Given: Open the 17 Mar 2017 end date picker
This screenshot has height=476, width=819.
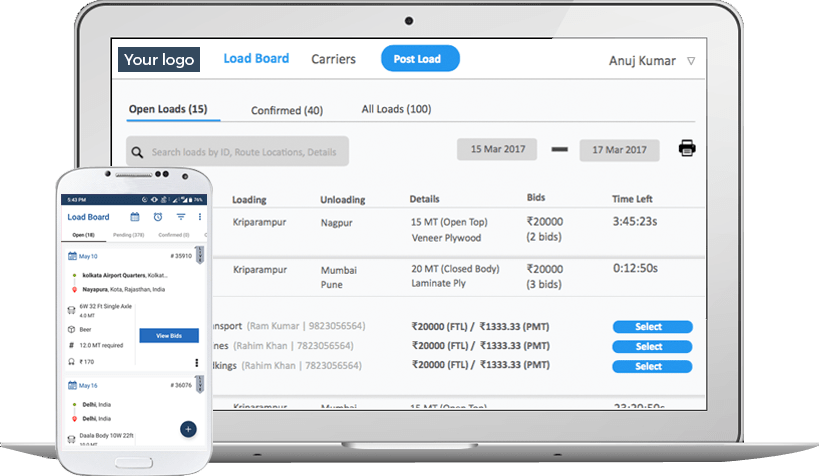Looking at the screenshot, I should pyautogui.click(x=619, y=150).
